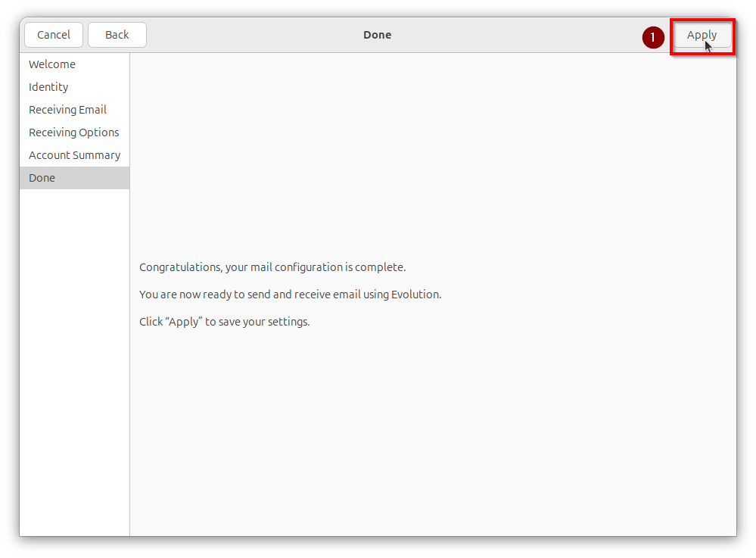
Task: Click the Done header title
Action: [377, 35]
